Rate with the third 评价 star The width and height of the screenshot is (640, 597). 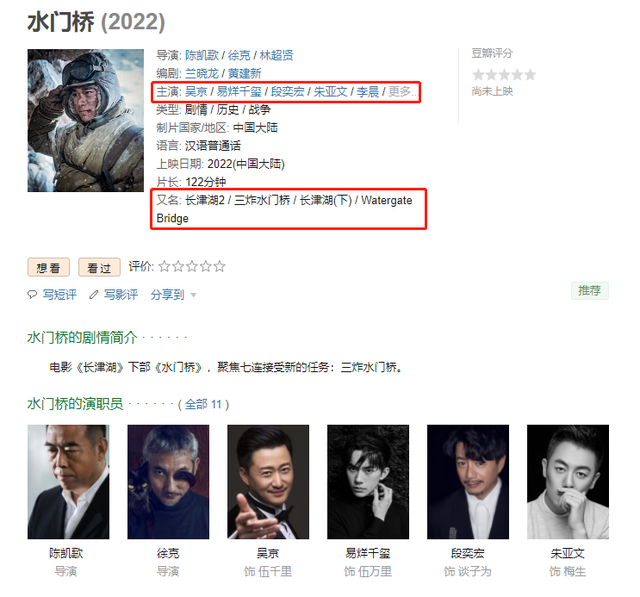tap(192, 266)
